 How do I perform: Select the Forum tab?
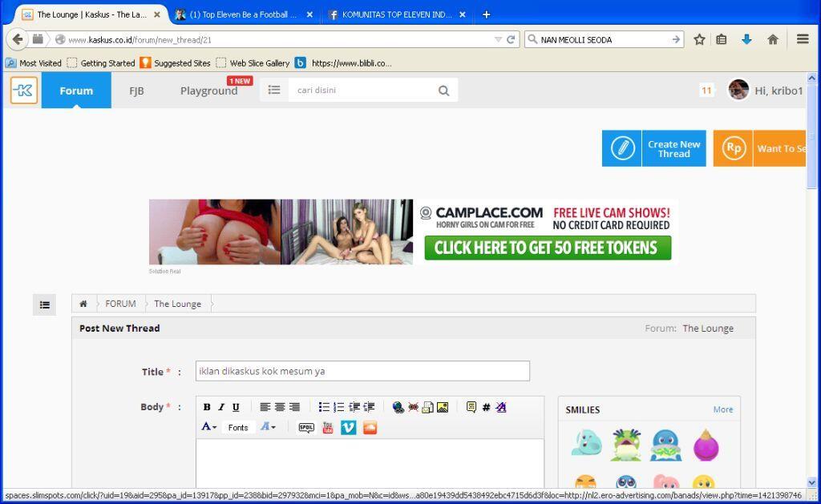tap(76, 91)
